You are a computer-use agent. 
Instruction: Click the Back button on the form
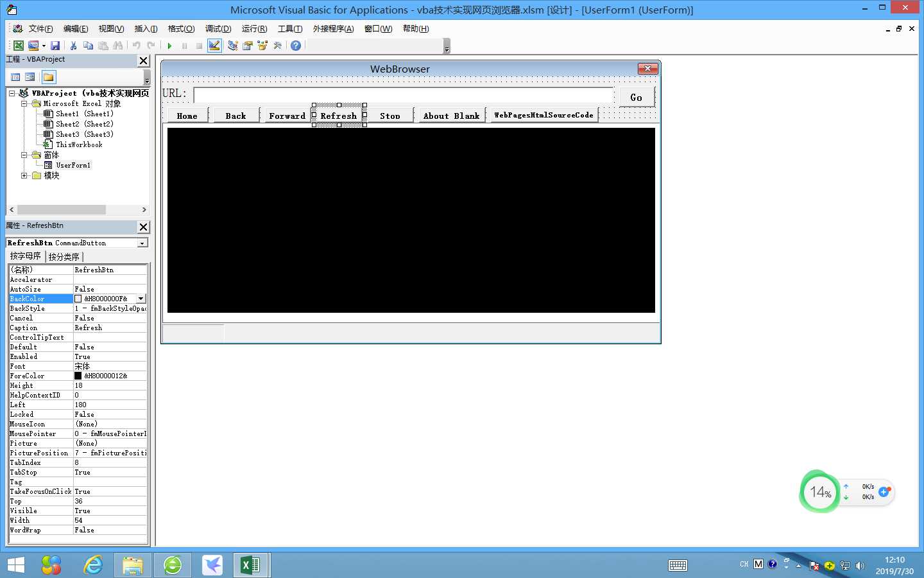coord(235,116)
